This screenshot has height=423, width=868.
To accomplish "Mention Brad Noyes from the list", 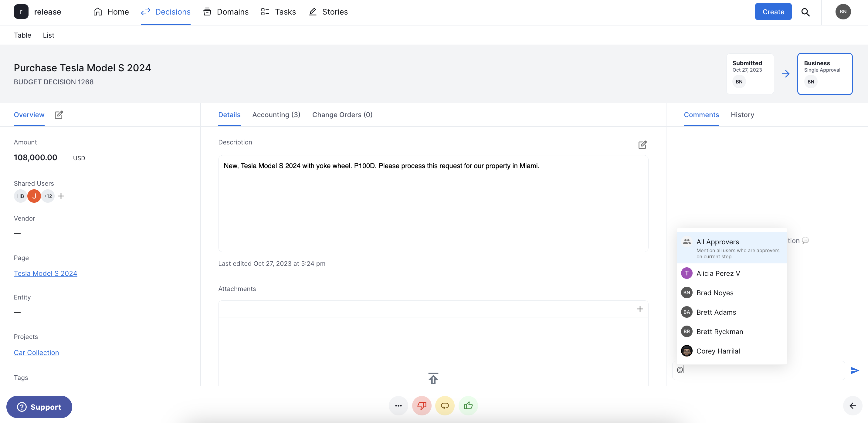I will point(731,293).
